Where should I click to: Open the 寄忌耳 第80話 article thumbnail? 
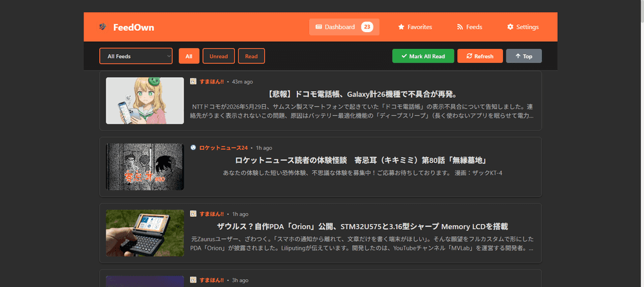[x=145, y=167]
